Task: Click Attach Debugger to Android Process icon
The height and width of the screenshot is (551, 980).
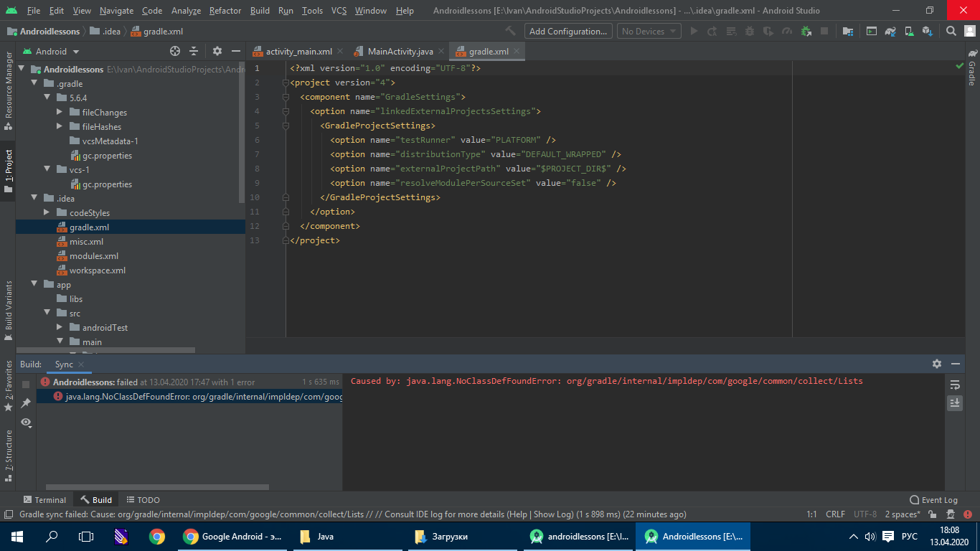Action: point(806,31)
